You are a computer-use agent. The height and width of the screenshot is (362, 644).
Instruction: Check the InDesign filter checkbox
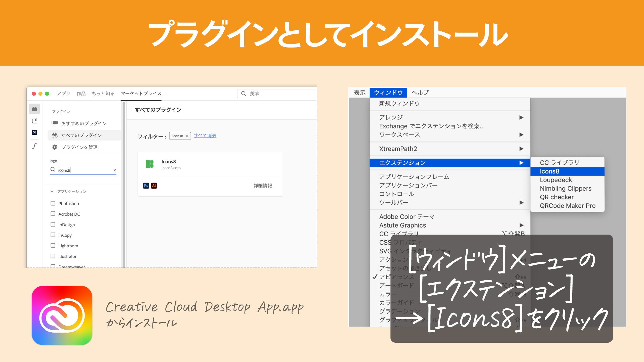click(53, 224)
